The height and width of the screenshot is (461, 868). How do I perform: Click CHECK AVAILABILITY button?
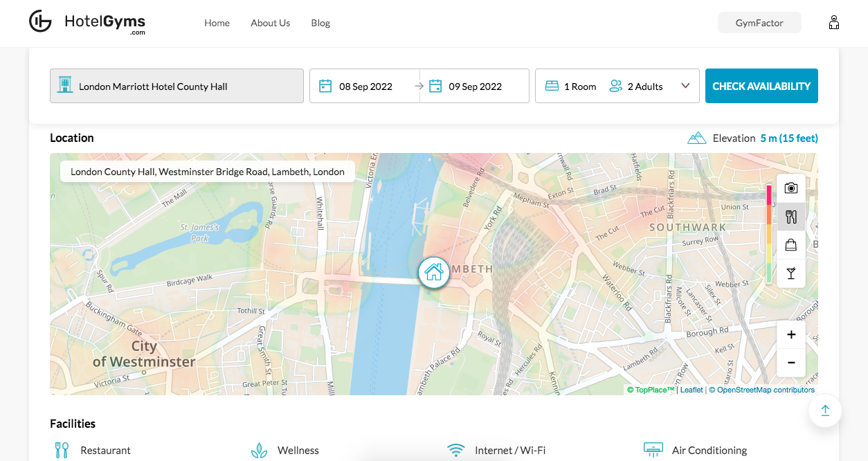(761, 86)
